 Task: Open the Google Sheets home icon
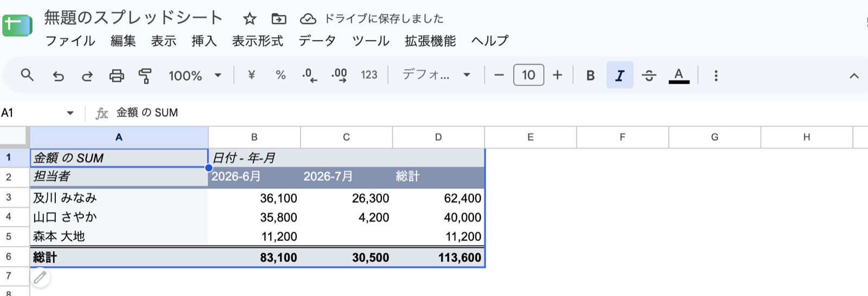coord(17,25)
